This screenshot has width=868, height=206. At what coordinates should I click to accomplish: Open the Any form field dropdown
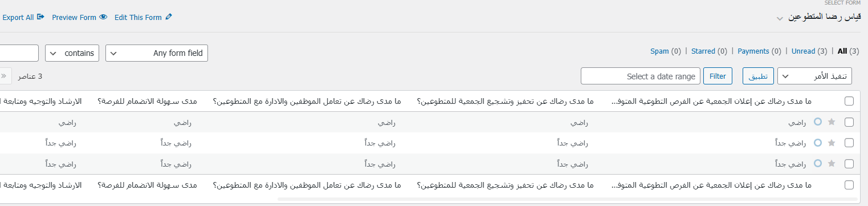point(157,53)
